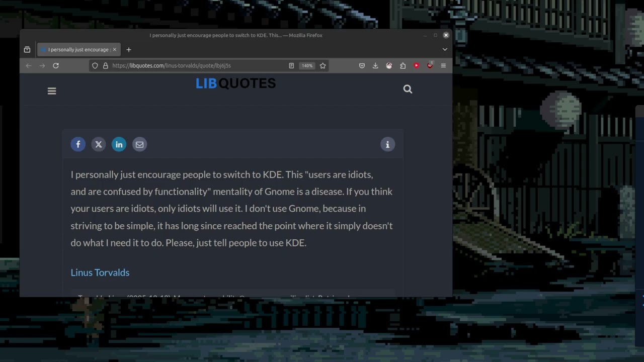Viewport: 644px width, 362px height.
Task: Go to LibQuotes home via logo
Action: [x=235, y=83]
